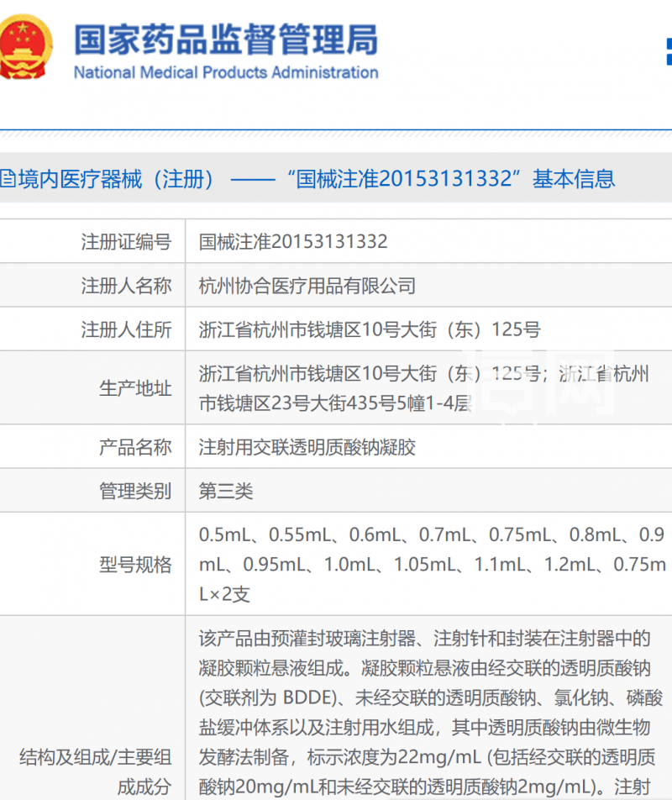Click the 型号规格 row label
672x800 pixels.
(x=135, y=565)
